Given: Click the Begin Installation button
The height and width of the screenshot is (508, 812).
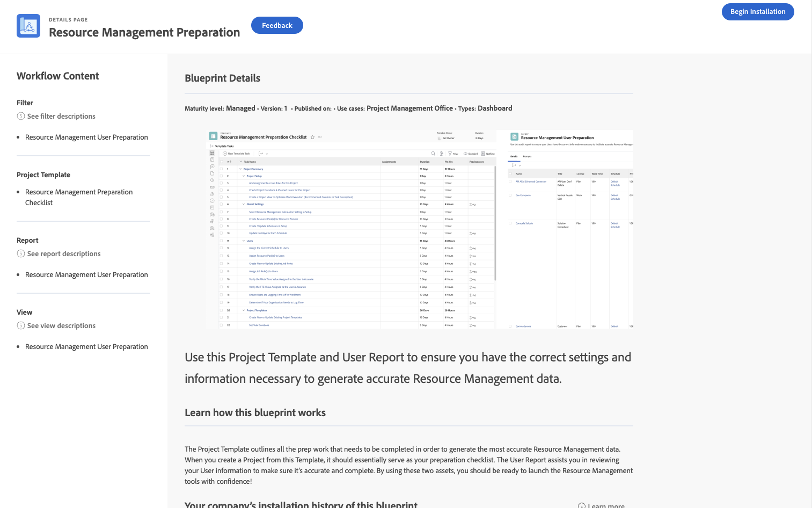Looking at the screenshot, I should point(758,11).
